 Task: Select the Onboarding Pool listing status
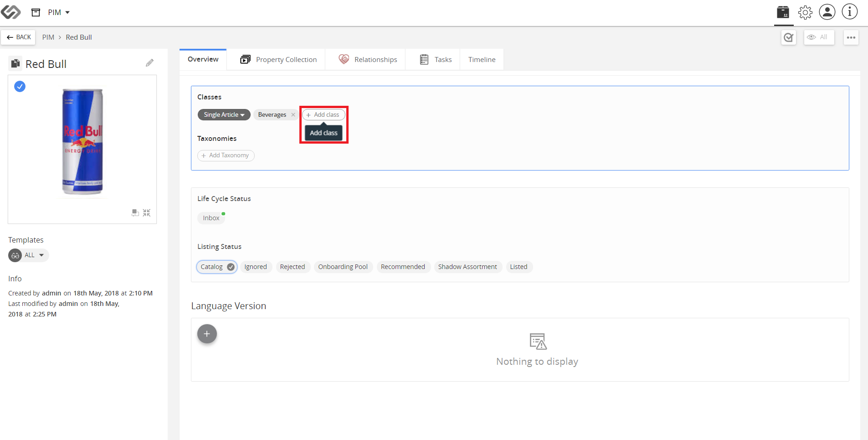click(343, 267)
